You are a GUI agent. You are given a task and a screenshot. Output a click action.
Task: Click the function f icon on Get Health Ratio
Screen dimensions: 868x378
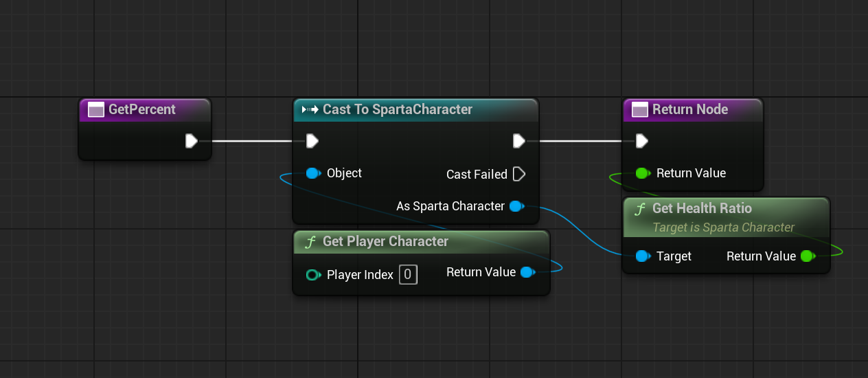[x=641, y=208]
